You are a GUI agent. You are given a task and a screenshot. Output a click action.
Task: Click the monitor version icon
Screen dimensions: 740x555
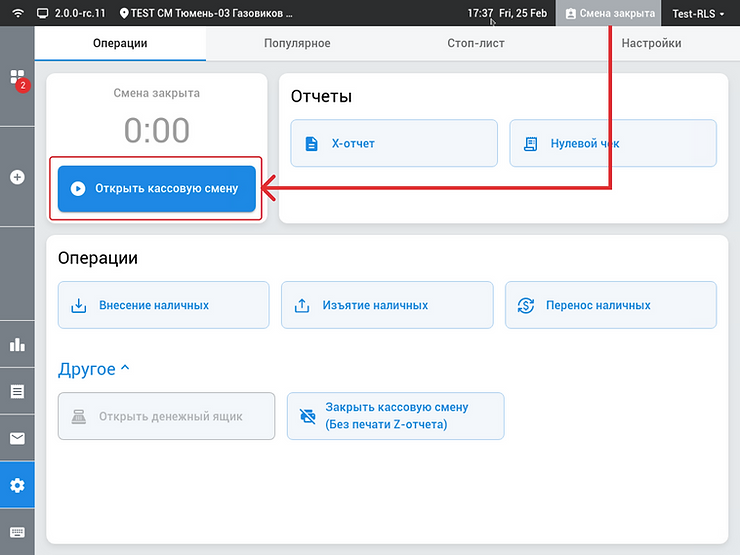pyautogui.click(x=42, y=13)
